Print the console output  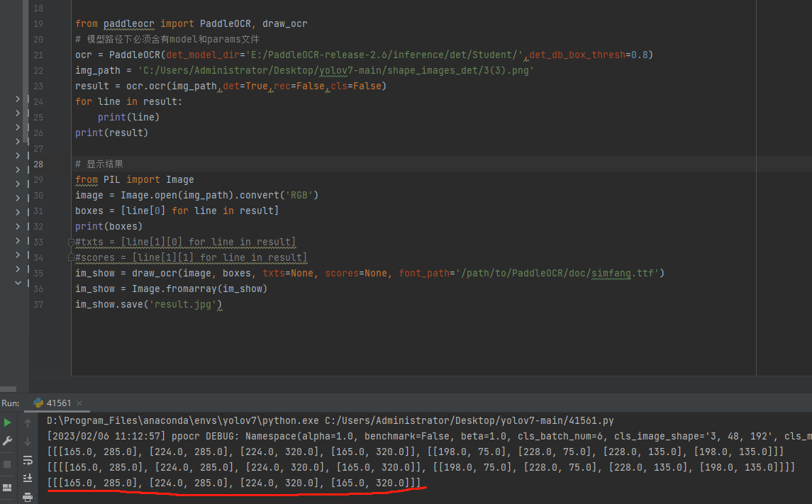pyautogui.click(x=27, y=497)
